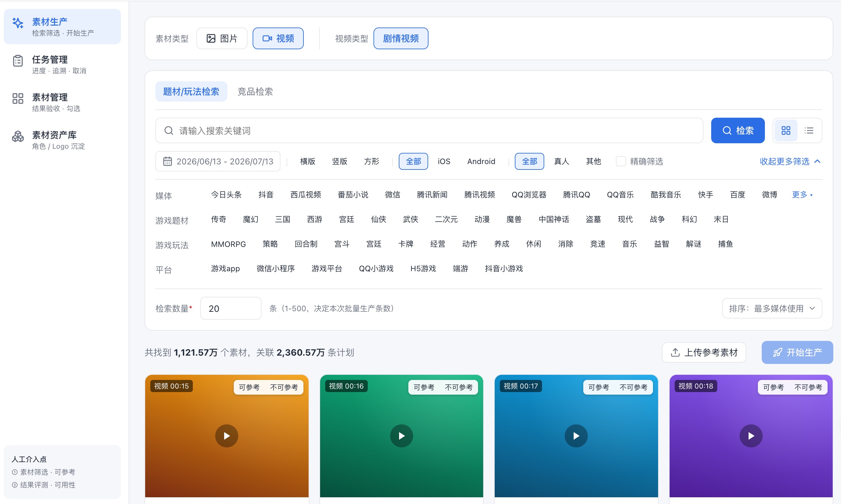
Task: Select MMORPG gameplay filter
Action: (x=228, y=244)
